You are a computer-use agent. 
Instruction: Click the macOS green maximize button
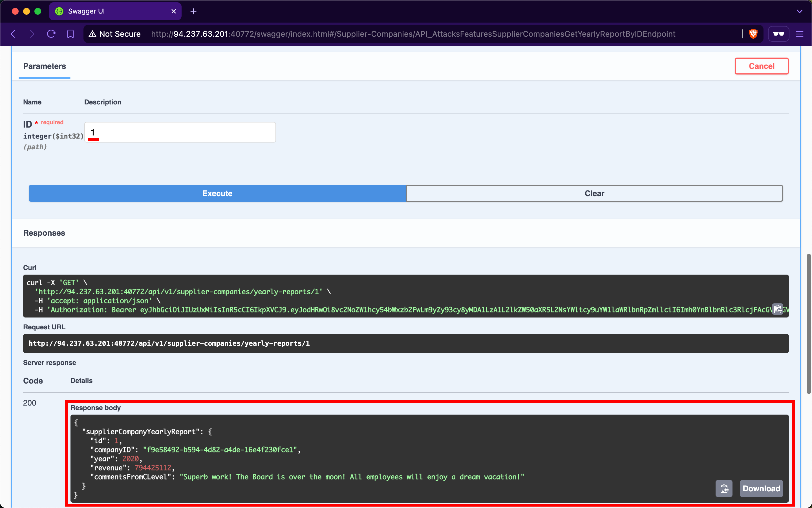(38, 11)
